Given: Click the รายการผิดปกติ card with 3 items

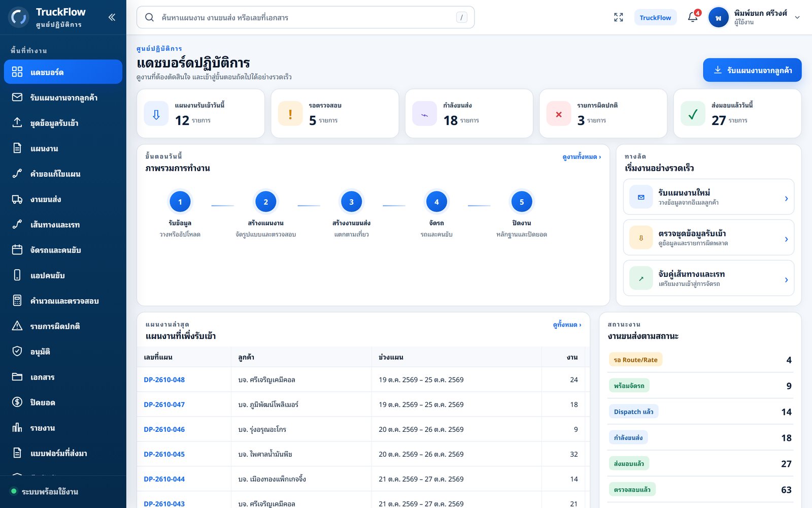Looking at the screenshot, I should click(603, 113).
